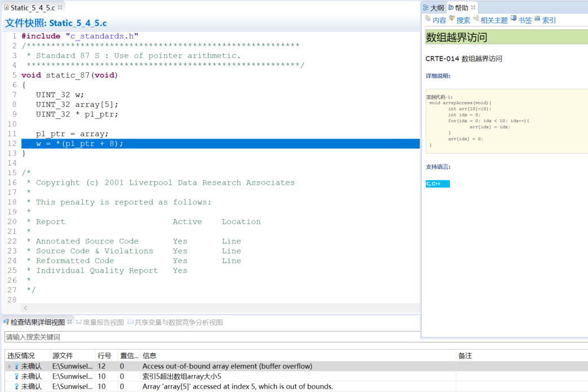Sort by the 源文件 column header
This screenshot has height=392, width=588.
click(73, 355)
